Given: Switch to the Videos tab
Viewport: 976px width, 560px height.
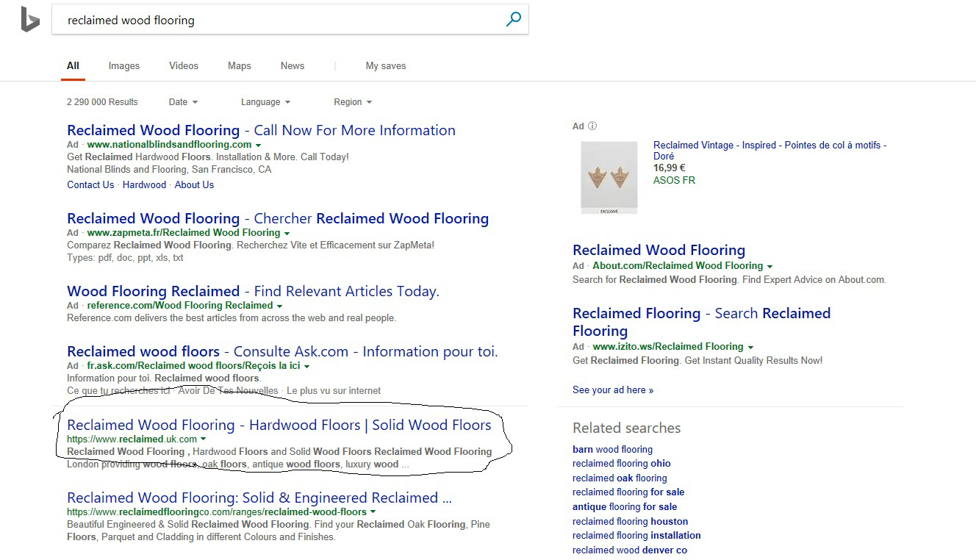Looking at the screenshot, I should point(183,66).
